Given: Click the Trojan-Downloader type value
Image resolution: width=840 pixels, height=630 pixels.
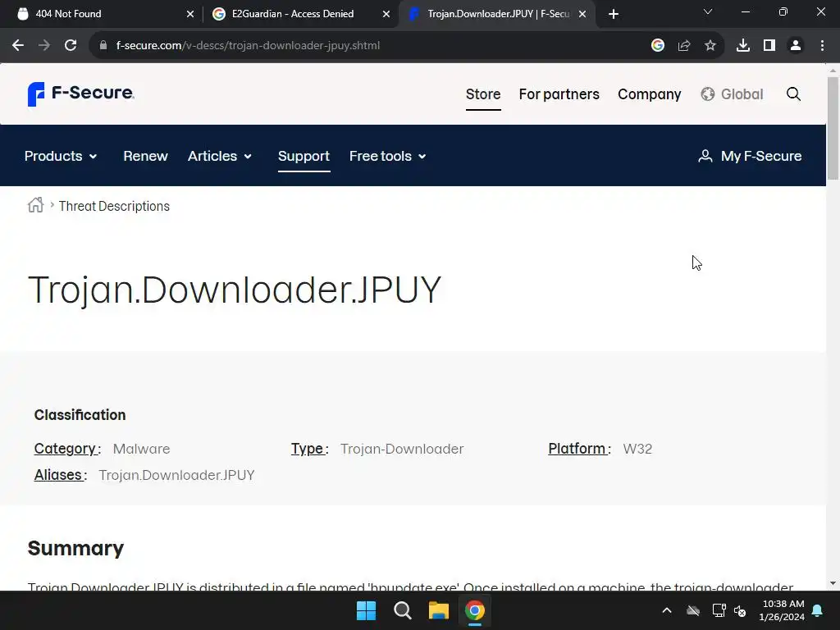Looking at the screenshot, I should pyautogui.click(x=402, y=449).
